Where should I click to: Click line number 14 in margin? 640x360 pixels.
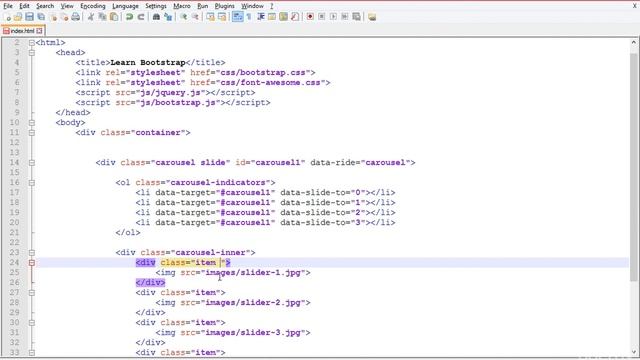pos(15,162)
